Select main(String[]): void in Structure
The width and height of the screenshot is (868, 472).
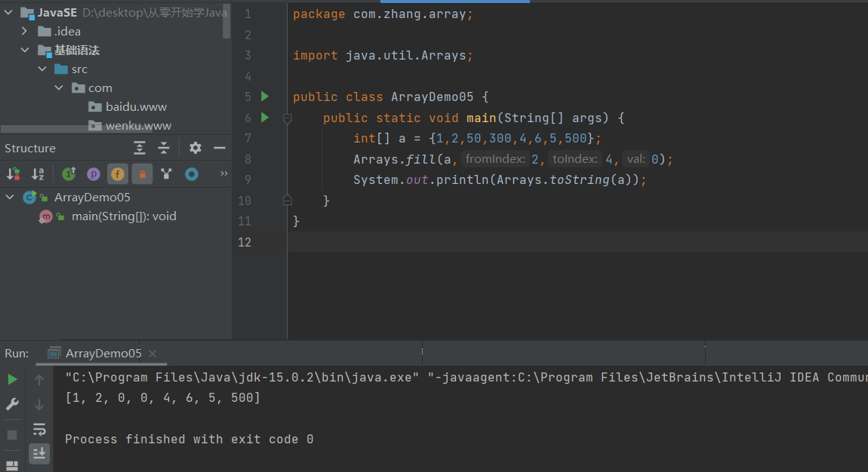(x=124, y=216)
